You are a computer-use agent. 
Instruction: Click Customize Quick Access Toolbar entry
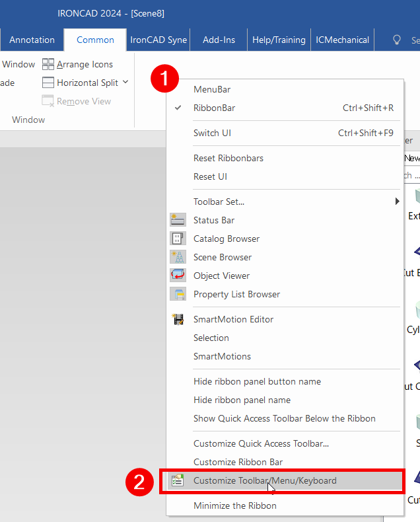point(261,443)
